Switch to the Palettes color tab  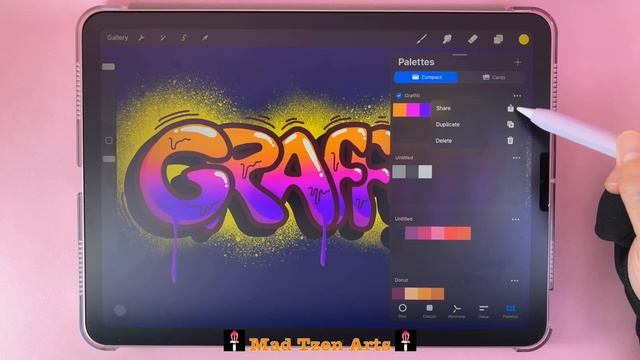511,311
